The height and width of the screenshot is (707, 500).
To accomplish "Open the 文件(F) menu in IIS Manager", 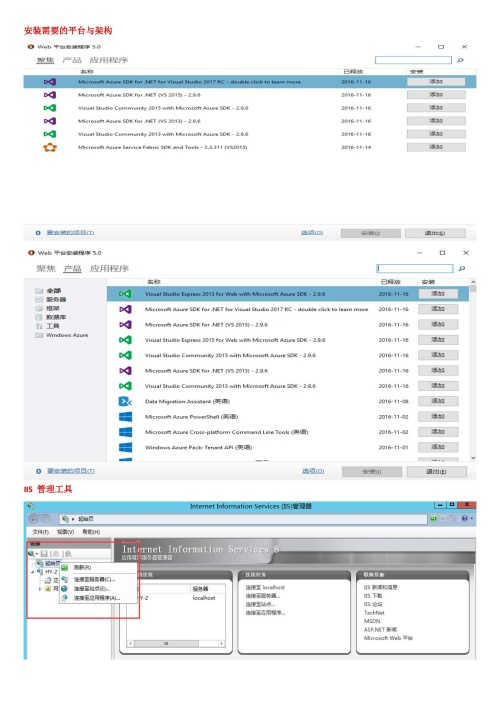I will (41, 532).
